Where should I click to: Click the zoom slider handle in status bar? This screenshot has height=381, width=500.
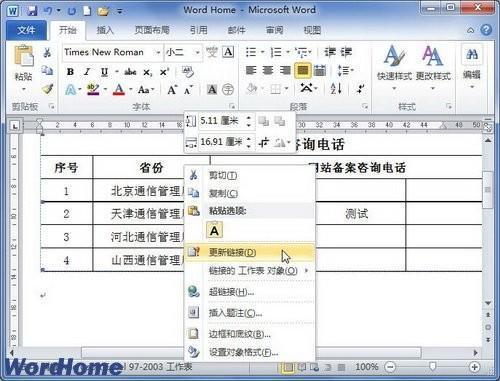point(432,367)
